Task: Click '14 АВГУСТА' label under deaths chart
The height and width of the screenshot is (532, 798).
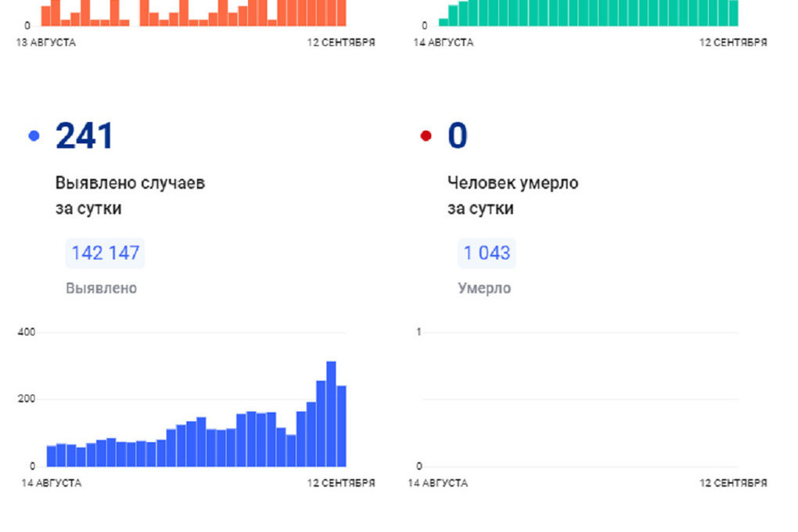Action: pos(437,483)
